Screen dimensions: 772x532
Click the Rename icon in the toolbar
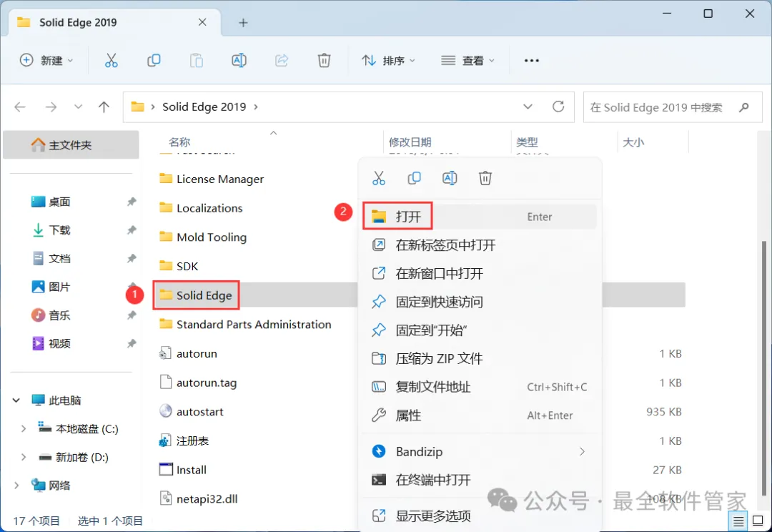[239, 60]
